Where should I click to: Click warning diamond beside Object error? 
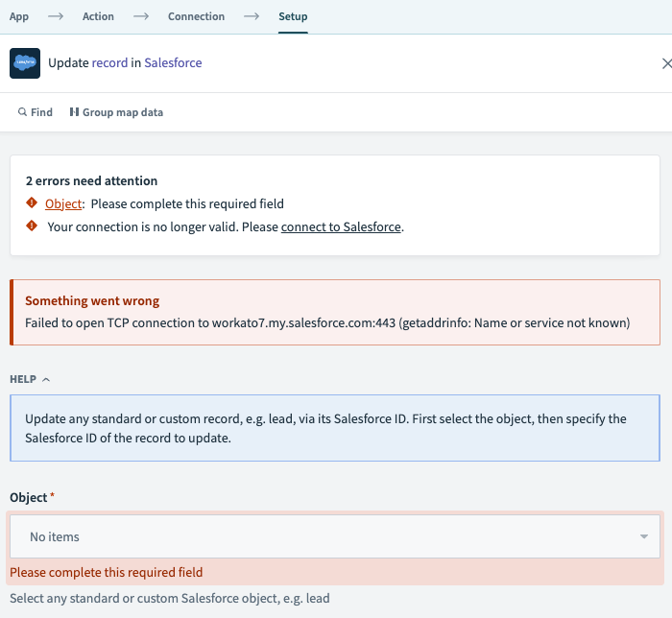pos(32,203)
